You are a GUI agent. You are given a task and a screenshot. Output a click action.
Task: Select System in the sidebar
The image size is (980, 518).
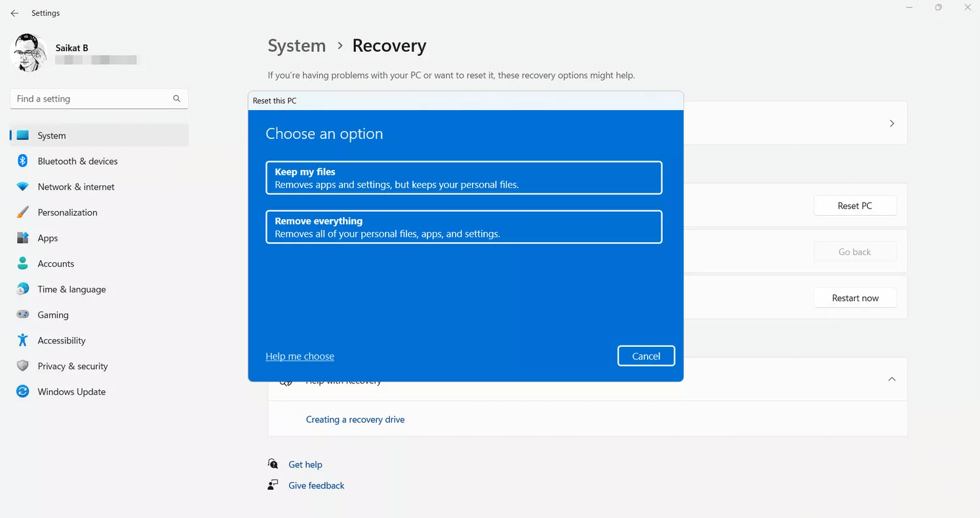point(52,135)
